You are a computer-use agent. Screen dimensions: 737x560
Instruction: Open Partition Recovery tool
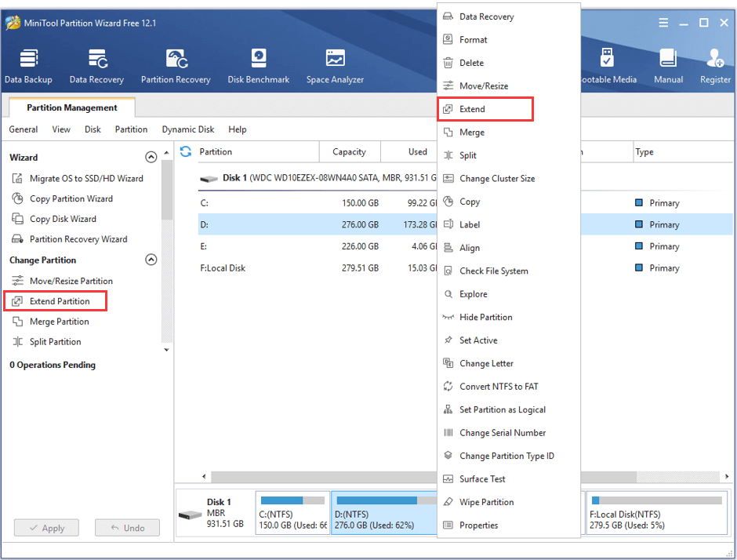(x=176, y=66)
